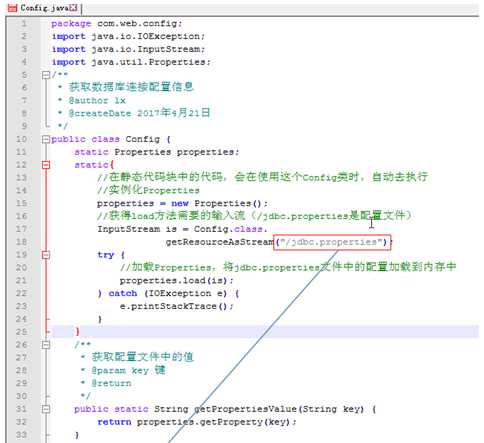Click on "/jdbc.properties" string literal

[x=331, y=242]
